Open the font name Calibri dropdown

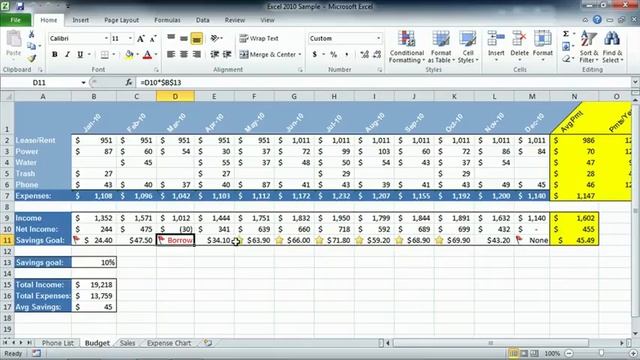(x=106, y=38)
